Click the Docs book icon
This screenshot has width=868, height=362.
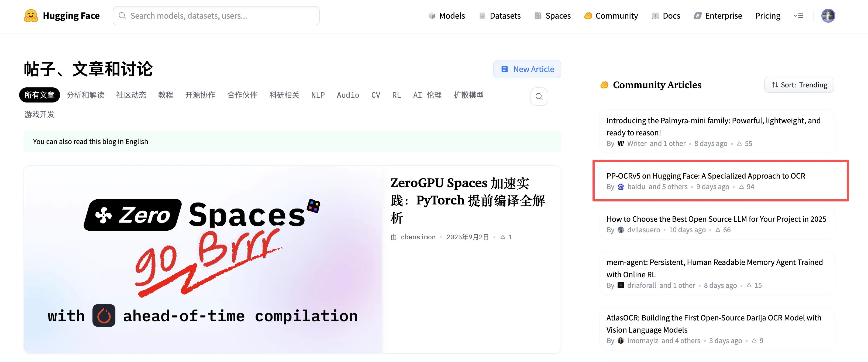coord(655,15)
